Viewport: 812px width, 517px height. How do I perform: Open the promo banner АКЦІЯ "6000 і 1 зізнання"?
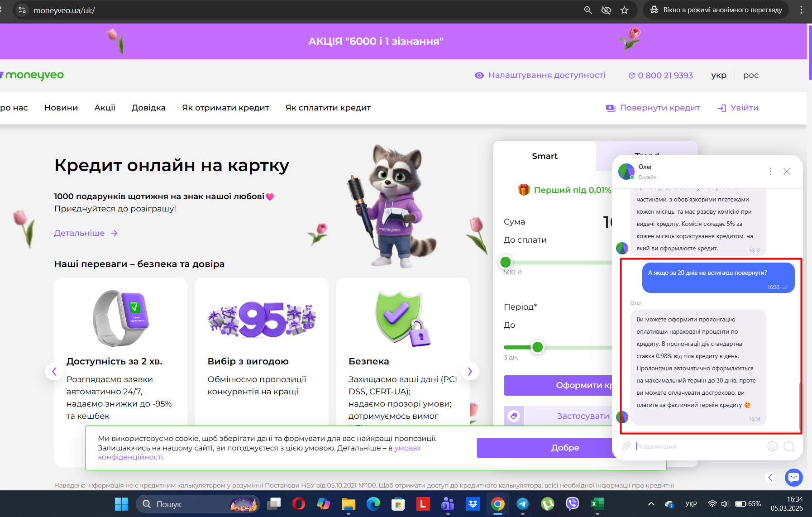(x=376, y=41)
